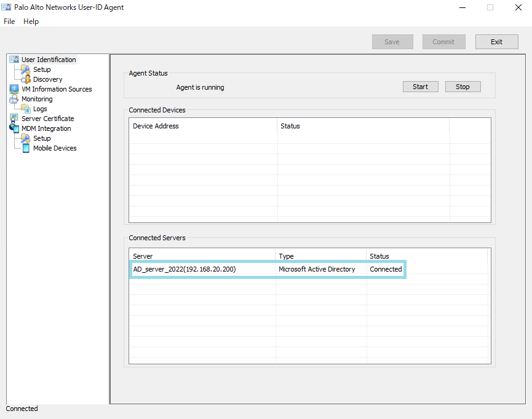
Task: Click the Discovery node icon
Action: click(26, 79)
